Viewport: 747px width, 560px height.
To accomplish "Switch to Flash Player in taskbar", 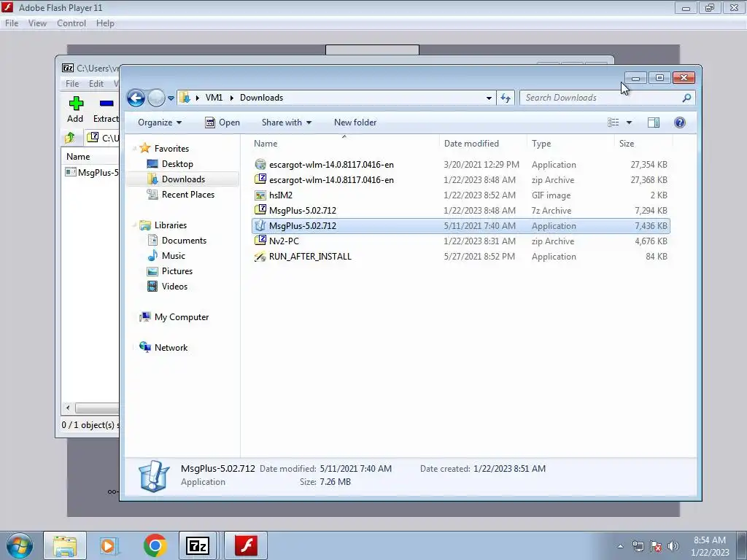I will tap(246, 545).
